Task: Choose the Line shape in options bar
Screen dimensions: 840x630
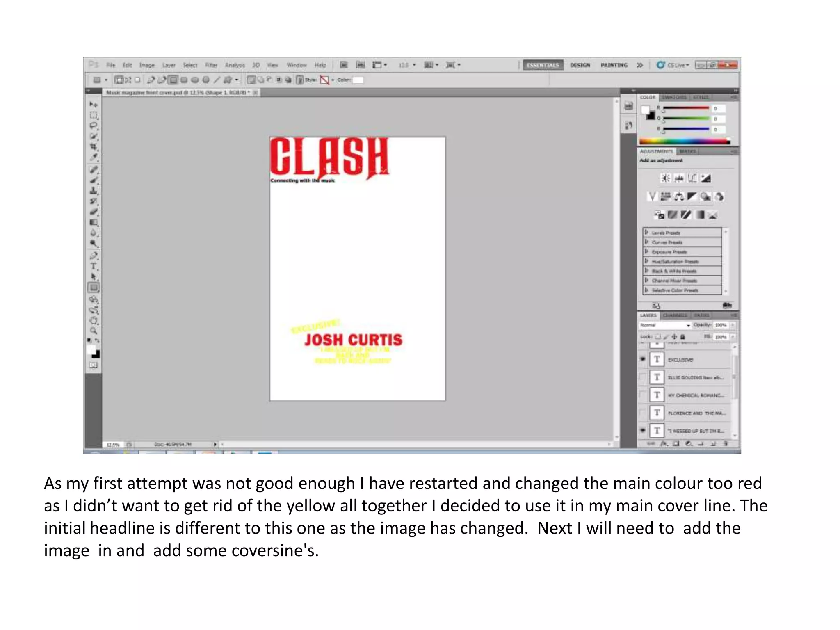Action: point(217,80)
